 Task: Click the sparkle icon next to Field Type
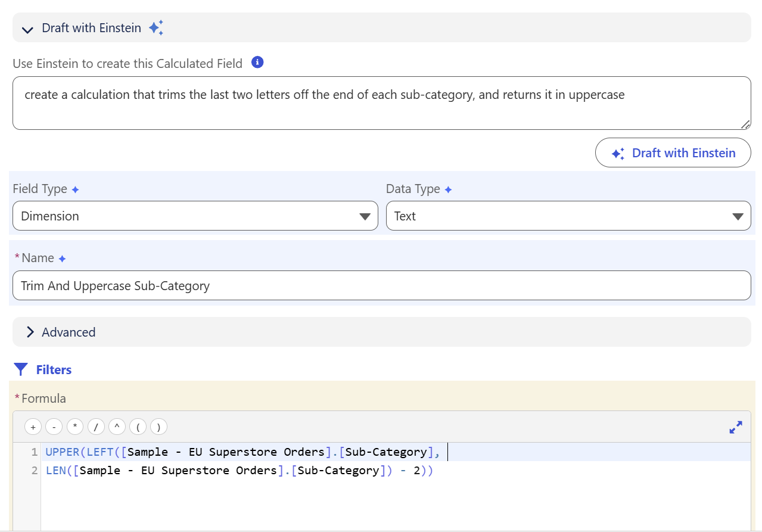click(x=75, y=189)
